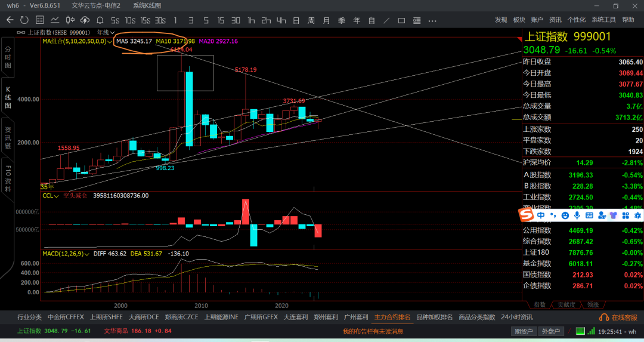Click the refresh icon in toolbar
The width and height of the screenshot is (644, 342).
pos(24,20)
